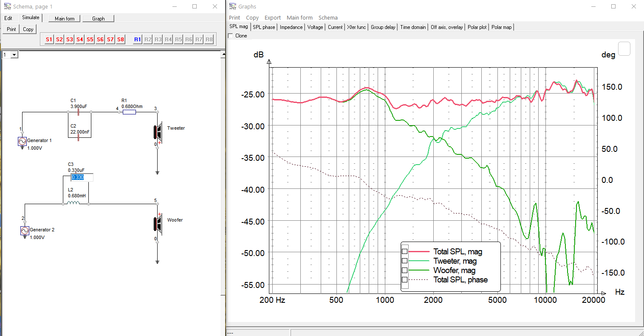
Task: Maximize the Graphs window
Action: [613, 6]
